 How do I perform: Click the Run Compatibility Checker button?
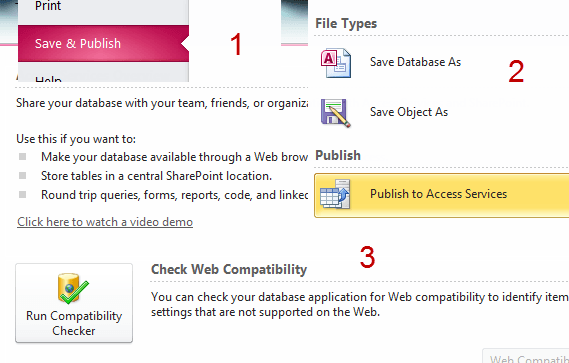tap(74, 303)
